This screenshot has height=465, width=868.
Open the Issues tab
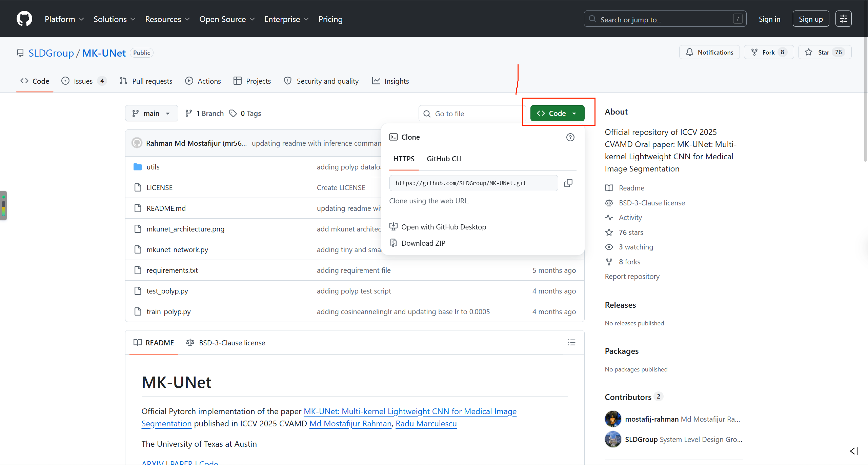click(84, 81)
